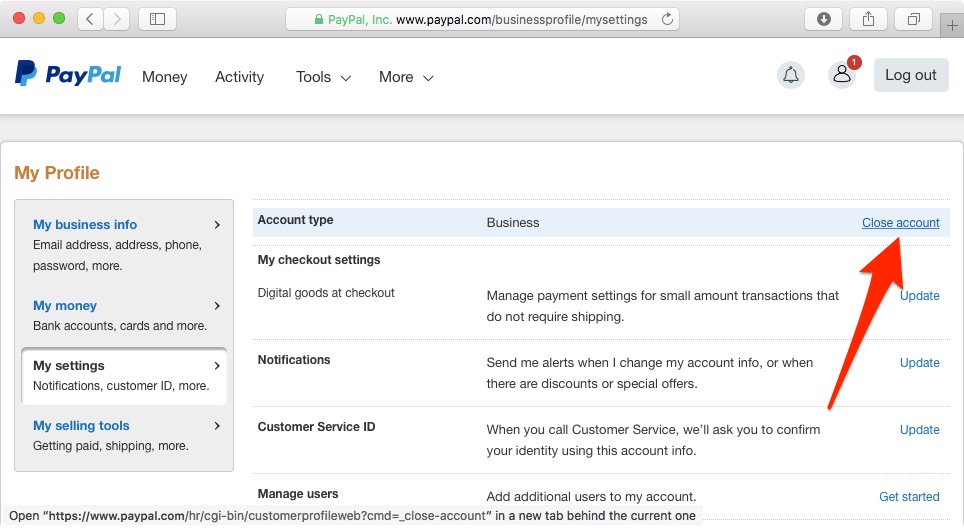Image resolution: width=964 pixels, height=528 pixels.
Task: Click Digital goods at checkout label
Action: pos(326,293)
